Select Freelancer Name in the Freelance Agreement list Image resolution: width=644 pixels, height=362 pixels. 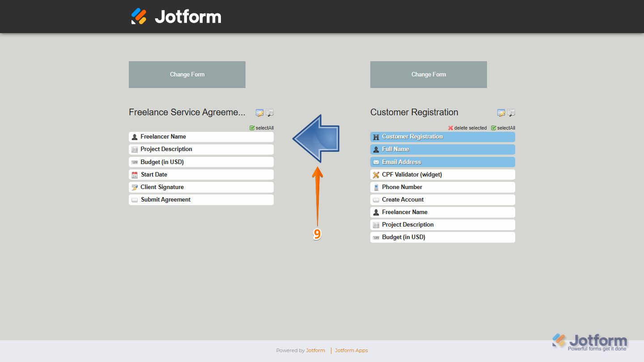pyautogui.click(x=201, y=137)
